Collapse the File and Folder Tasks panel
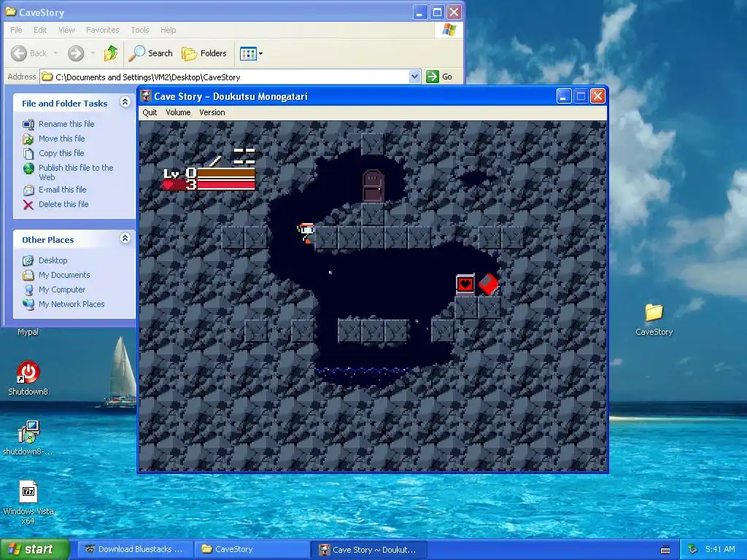 coord(125,102)
